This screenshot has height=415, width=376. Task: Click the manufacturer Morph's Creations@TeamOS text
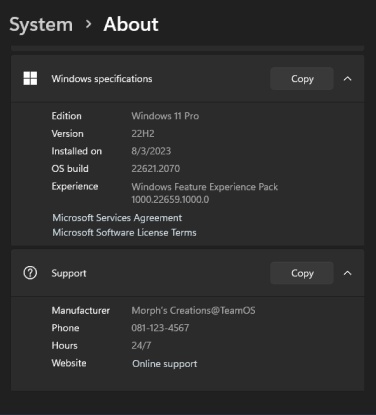click(193, 310)
